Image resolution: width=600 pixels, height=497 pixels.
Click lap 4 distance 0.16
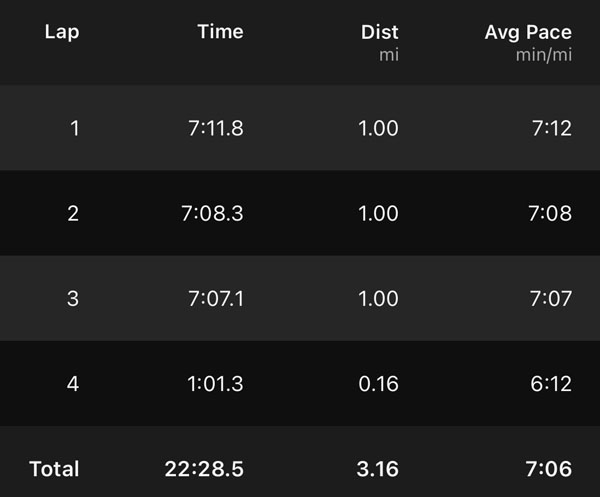(x=379, y=383)
